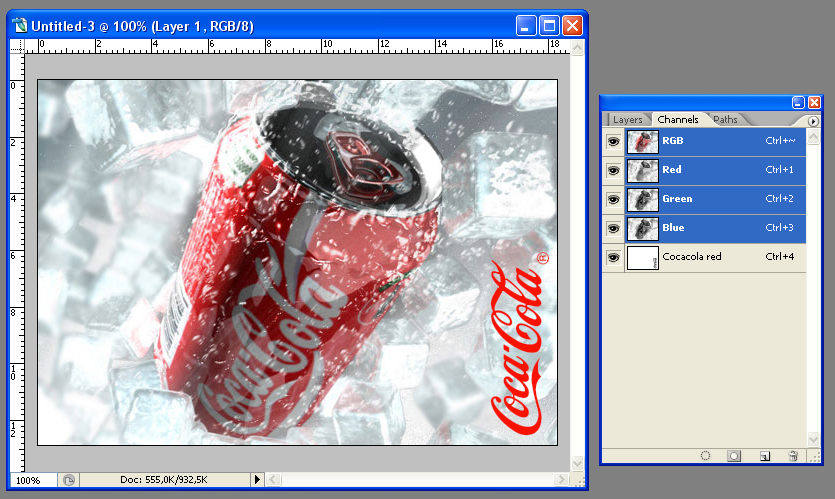
Task: Hide the Red channel using its eye
Action: 613,170
